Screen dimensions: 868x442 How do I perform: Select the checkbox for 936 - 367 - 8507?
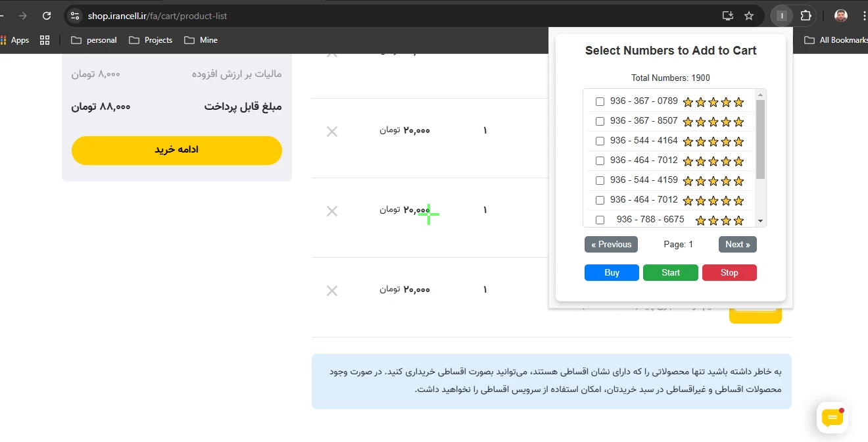pyautogui.click(x=600, y=122)
